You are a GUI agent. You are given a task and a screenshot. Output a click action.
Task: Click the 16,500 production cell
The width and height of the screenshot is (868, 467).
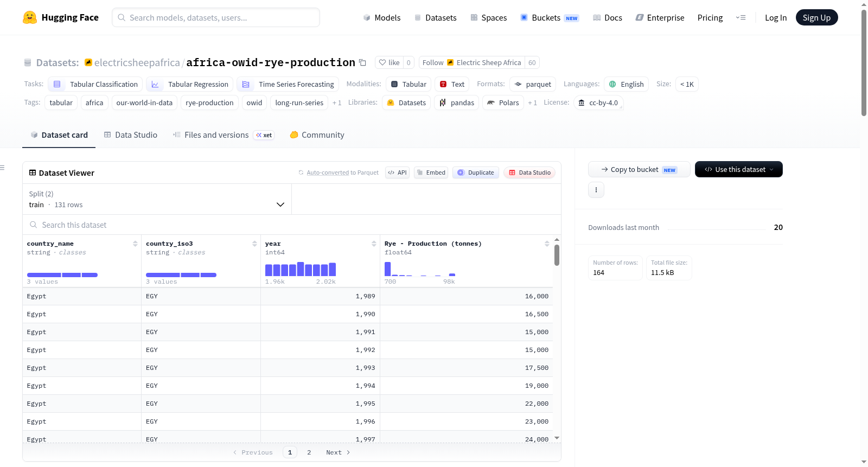(467, 314)
